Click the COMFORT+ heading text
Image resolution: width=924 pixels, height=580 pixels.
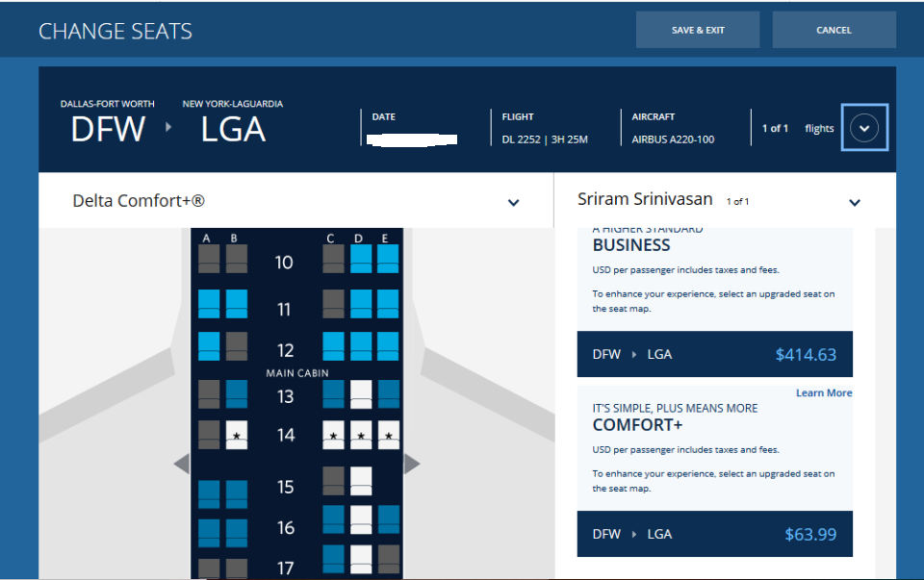click(x=637, y=425)
